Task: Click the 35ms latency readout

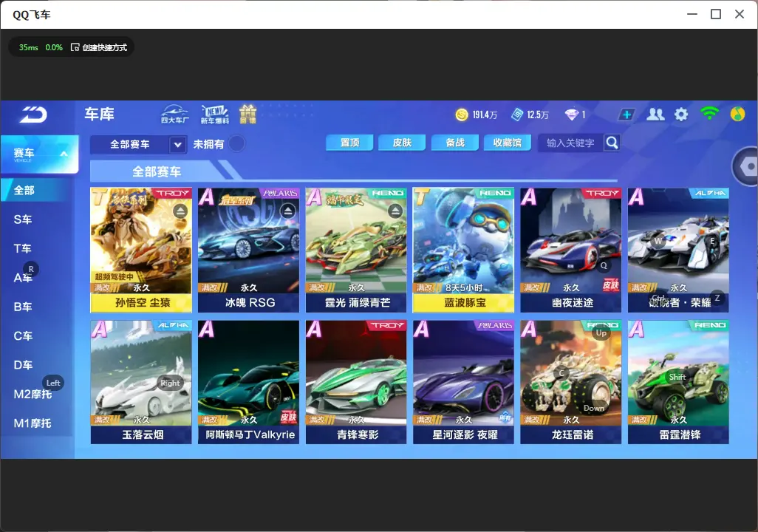Action: point(29,47)
